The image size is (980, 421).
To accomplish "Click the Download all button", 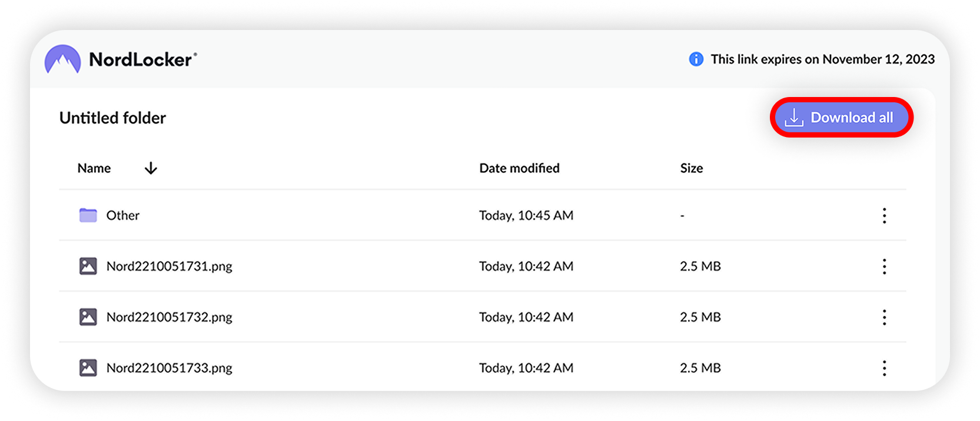I will coord(842,118).
